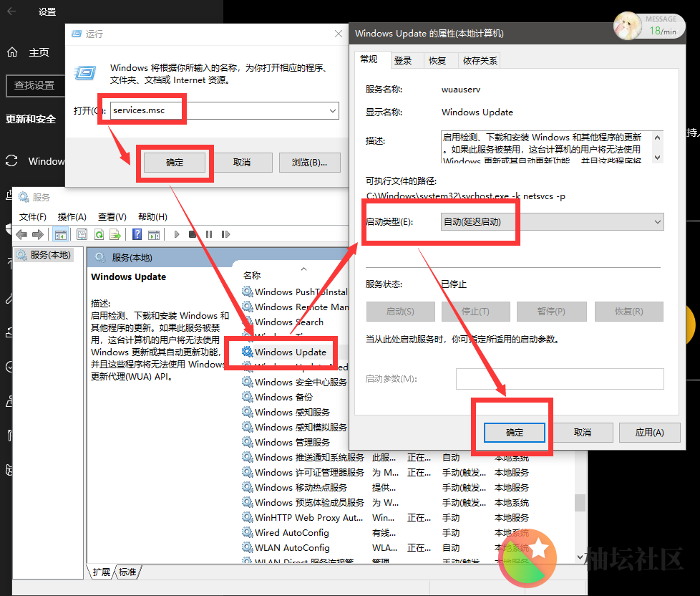Click 取消 in Windows Update properties
Image resolution: width=700 pixels, height=596 pixels.
[582, 433]
